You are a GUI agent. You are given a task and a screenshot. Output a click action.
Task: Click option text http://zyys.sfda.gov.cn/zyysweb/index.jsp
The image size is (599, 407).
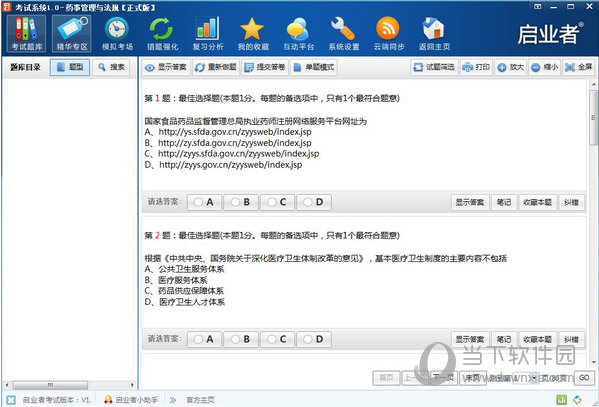click(239, 154)
